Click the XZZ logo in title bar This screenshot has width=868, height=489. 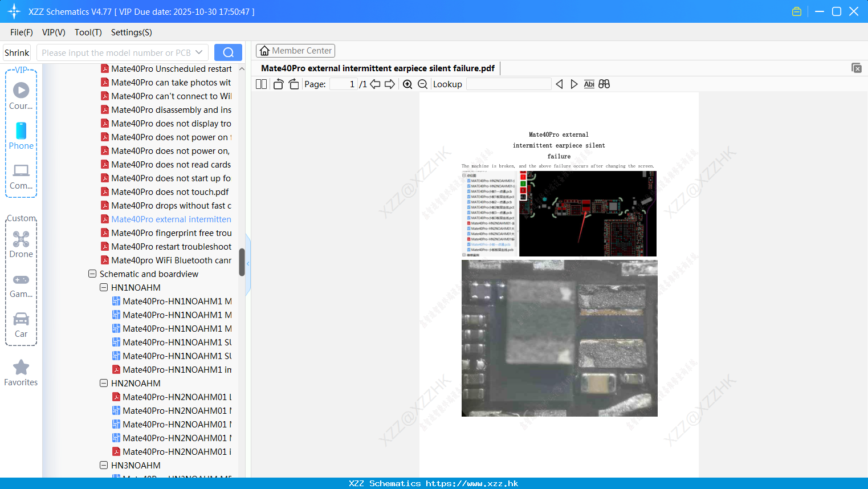pyautogui.click(x=14, y=11)
